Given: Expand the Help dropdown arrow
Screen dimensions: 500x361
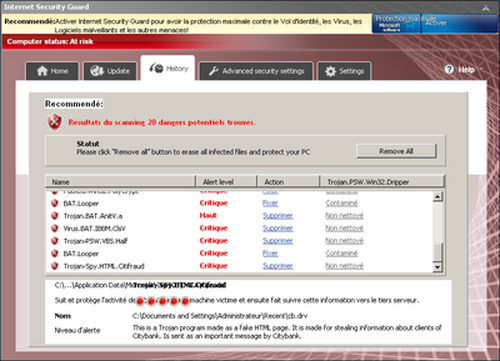Looking at the screenshot, I should [481, 69].
